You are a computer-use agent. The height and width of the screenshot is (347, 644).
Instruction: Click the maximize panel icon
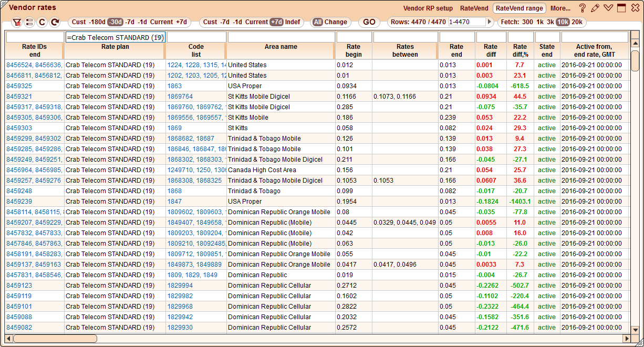click(x=621, y=7)
